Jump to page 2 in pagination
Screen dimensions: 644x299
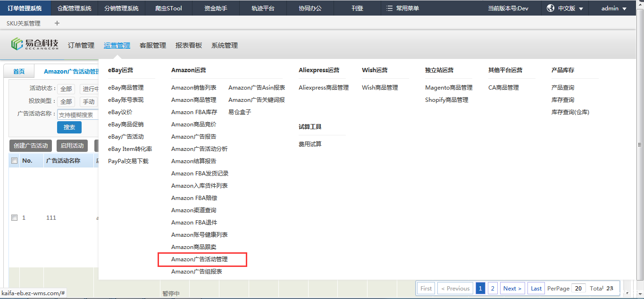click(x=492, y=289)
